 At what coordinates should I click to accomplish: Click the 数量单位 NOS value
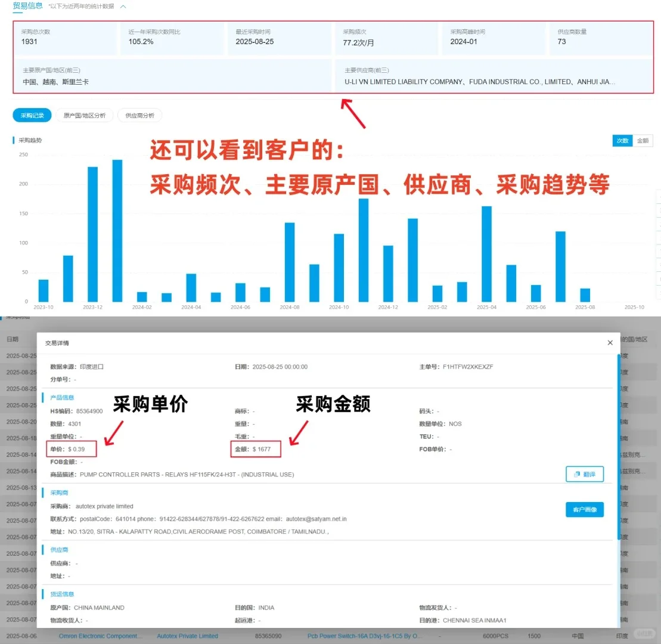coord(455,424)
